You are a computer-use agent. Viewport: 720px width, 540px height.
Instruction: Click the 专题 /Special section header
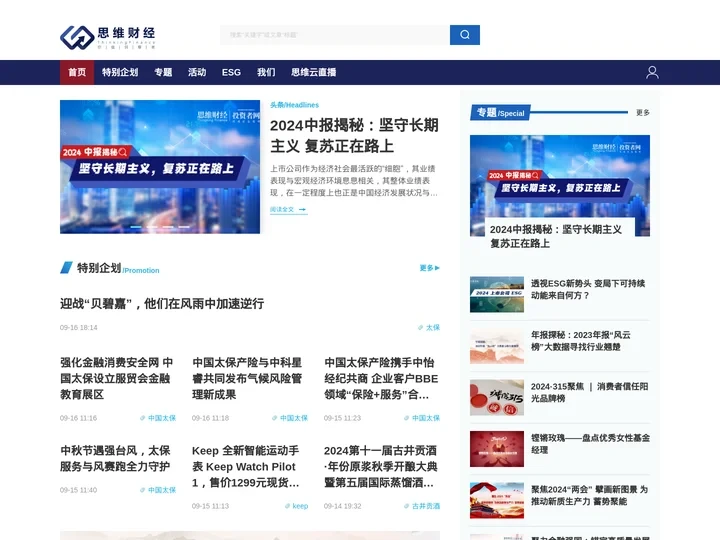tap(501, 112)
